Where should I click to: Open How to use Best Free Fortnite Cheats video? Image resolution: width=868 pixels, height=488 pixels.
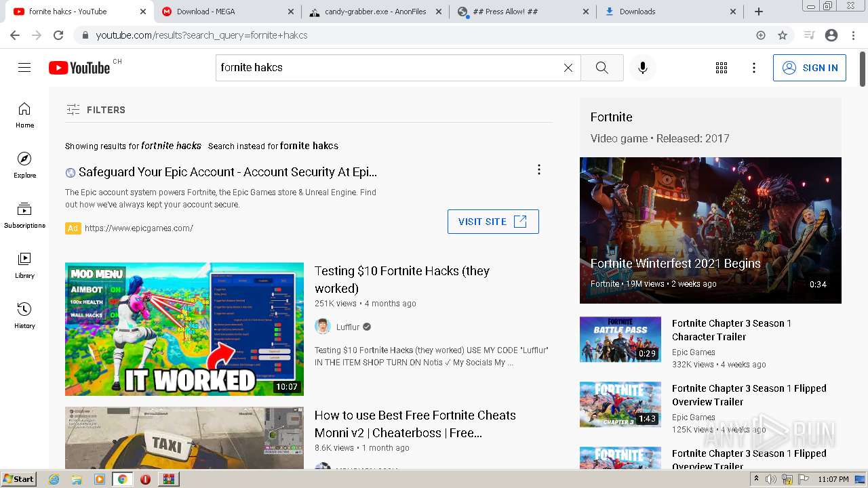coord(415,424)
